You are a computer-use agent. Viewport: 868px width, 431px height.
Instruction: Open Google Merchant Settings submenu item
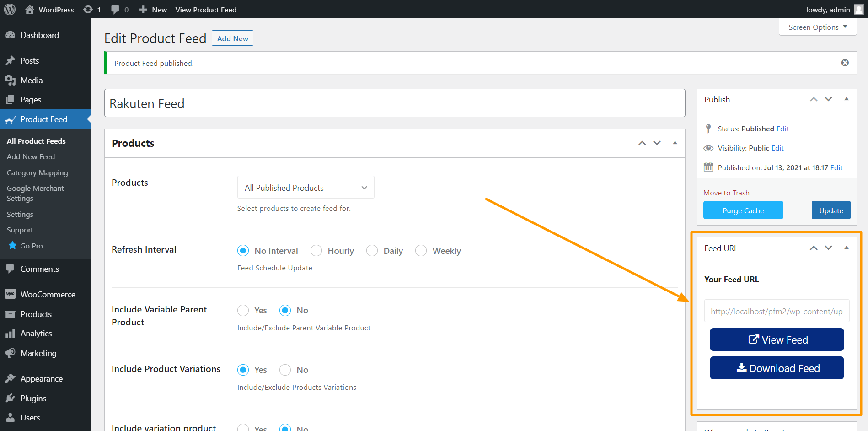coord(35,194)
